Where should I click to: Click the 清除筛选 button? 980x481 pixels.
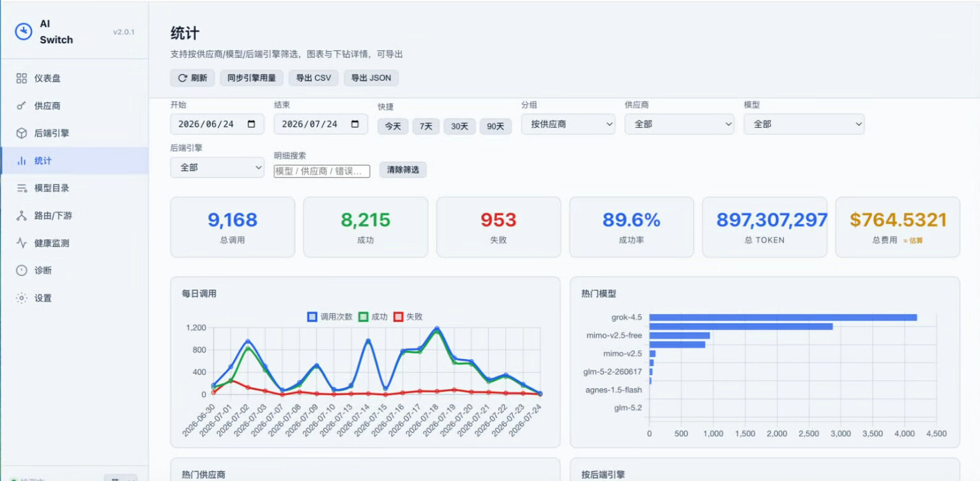click(x=403, y=170)
